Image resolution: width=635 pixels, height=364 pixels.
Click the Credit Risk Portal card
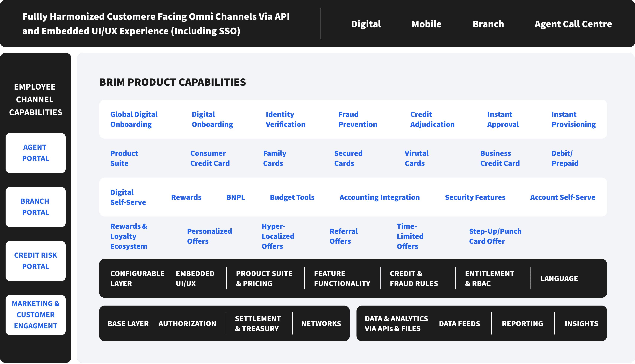[x=35, y=261]
